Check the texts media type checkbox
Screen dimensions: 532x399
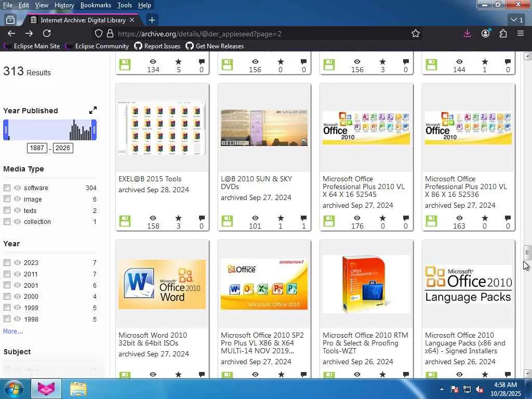click(x=7, y=210)
